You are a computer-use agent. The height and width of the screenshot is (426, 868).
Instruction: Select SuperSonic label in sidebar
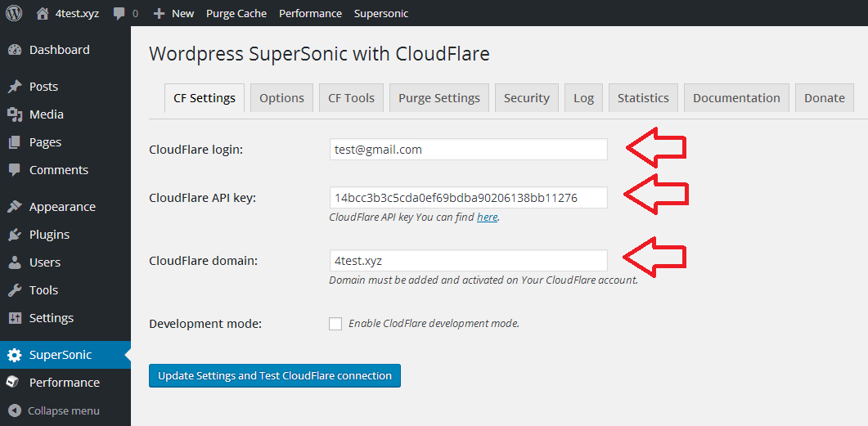(61, 355)
